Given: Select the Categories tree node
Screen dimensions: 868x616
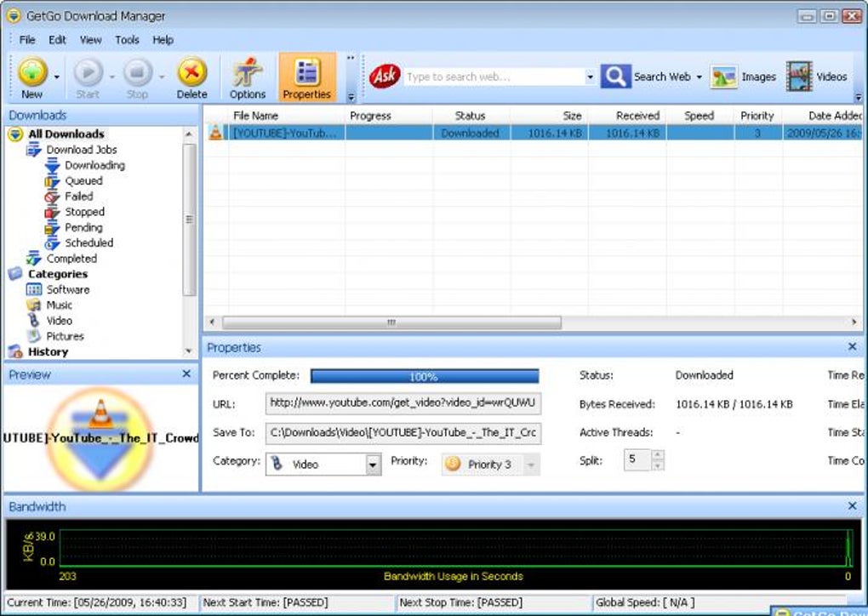Looking at the screenshot, I should (x=58, y=274).
